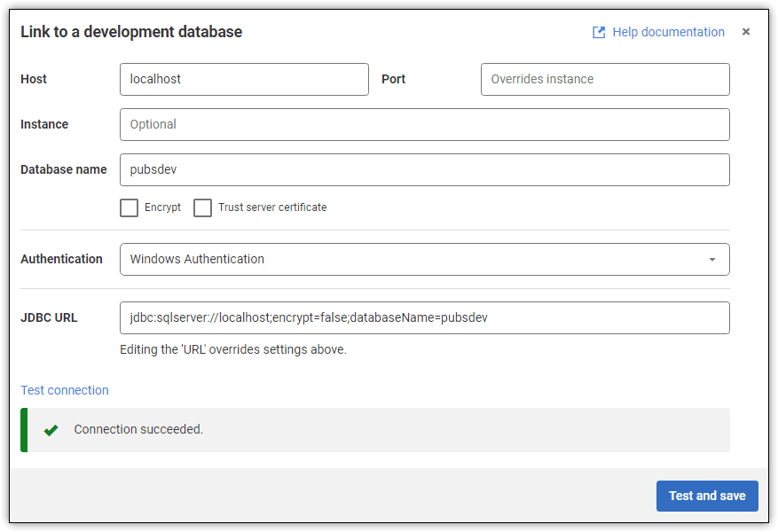Click the green connection succeeded checkmark icon
Image resolution: width=778 pixels, height=532 pixels.
coord(51,429)
